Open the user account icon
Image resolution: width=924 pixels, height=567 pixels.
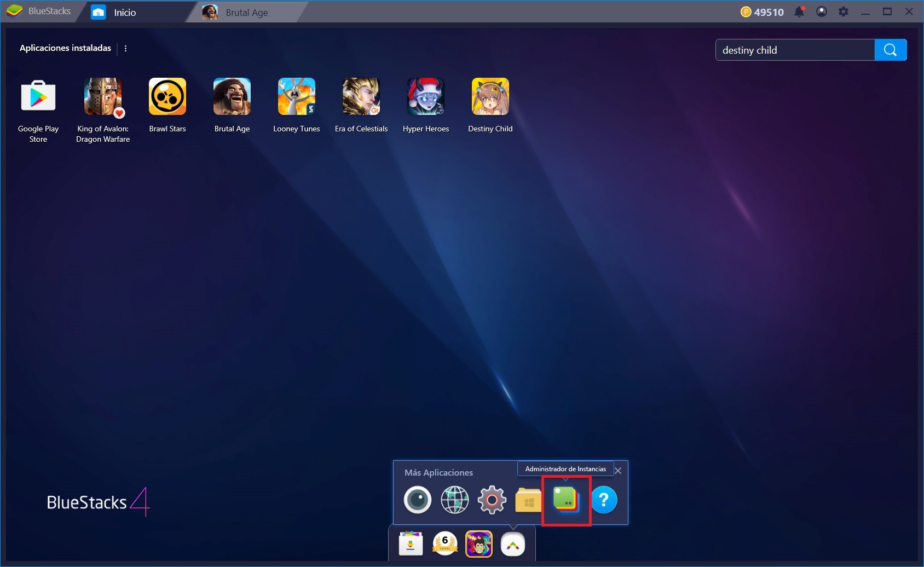pyautogui.click(x=822, y=11)
